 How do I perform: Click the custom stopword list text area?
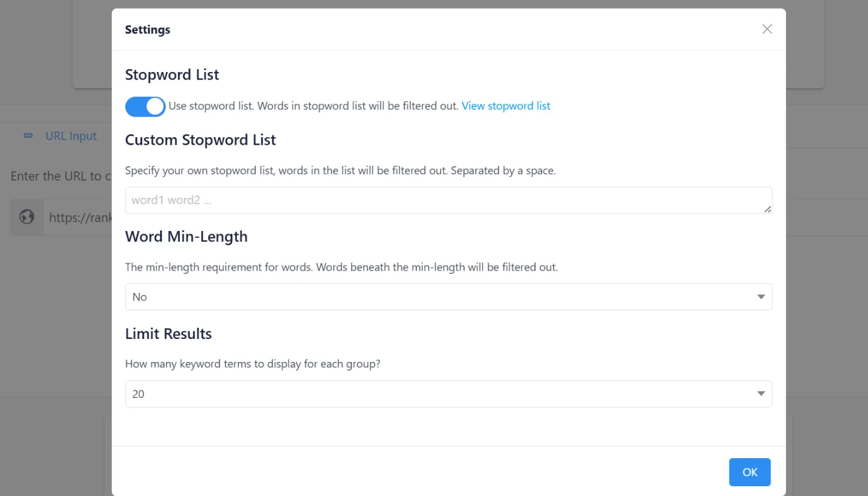tap(448, 200)
